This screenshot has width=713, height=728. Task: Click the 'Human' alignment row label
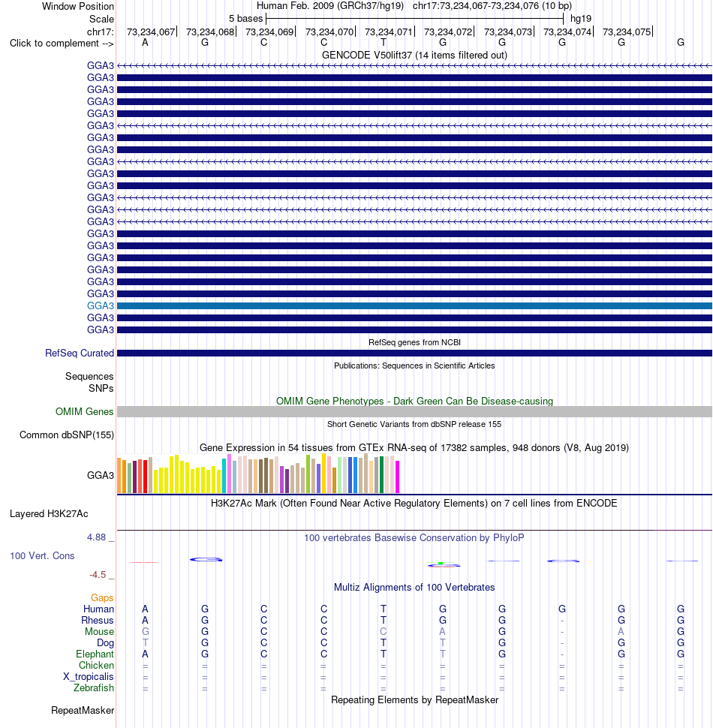pyautogui.click(x=98, y=609)
